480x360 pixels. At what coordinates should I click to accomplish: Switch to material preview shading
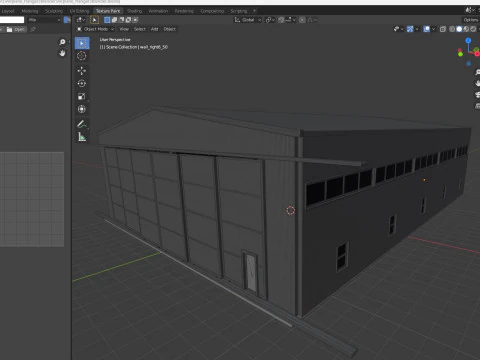[466, 29]
